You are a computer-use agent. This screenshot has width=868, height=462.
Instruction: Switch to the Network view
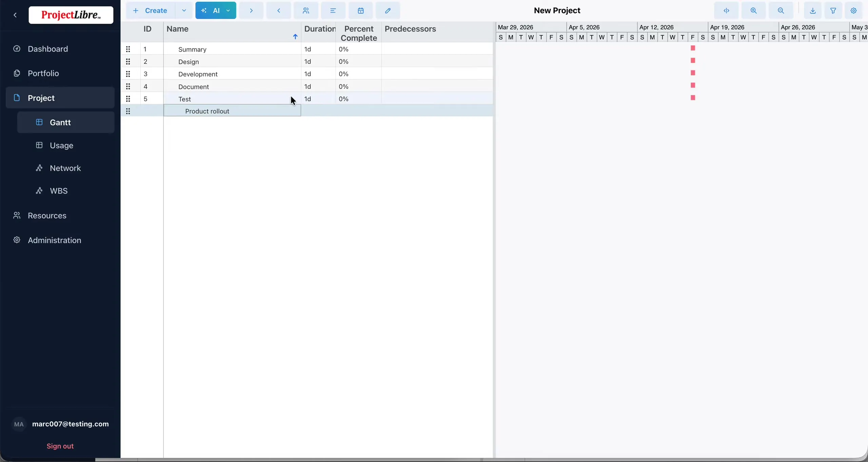point(66,168)
